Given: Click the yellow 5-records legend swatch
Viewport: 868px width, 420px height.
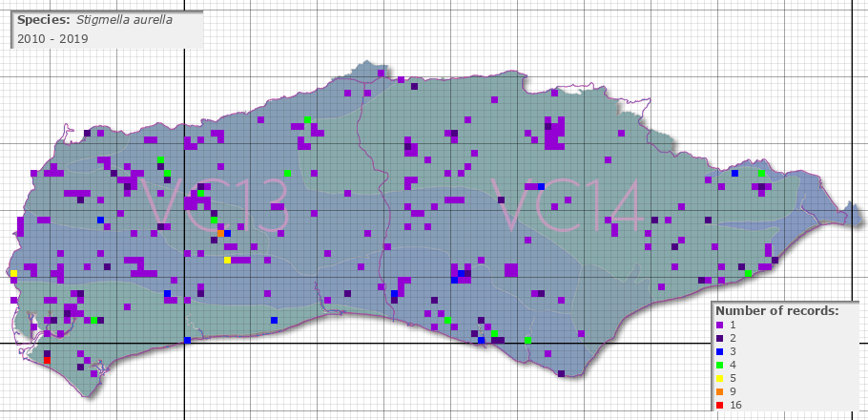Looking at the screenshot, I should coord(719,378).
